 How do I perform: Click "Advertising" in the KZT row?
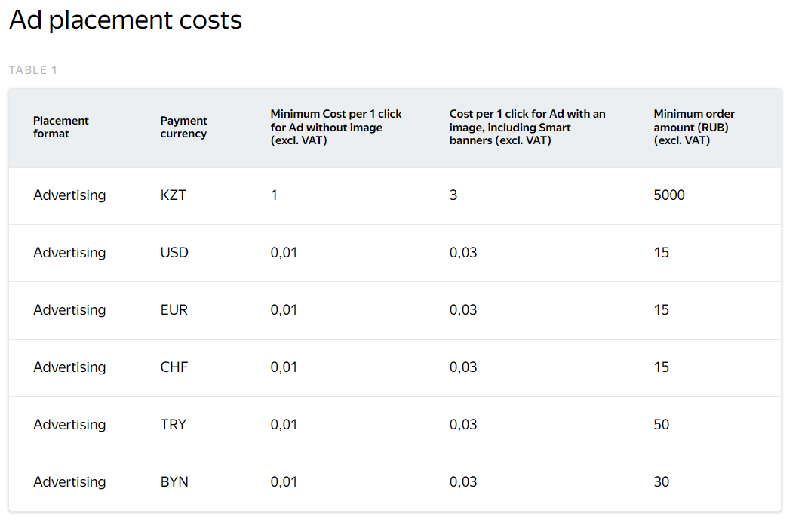tap(69, 195)
